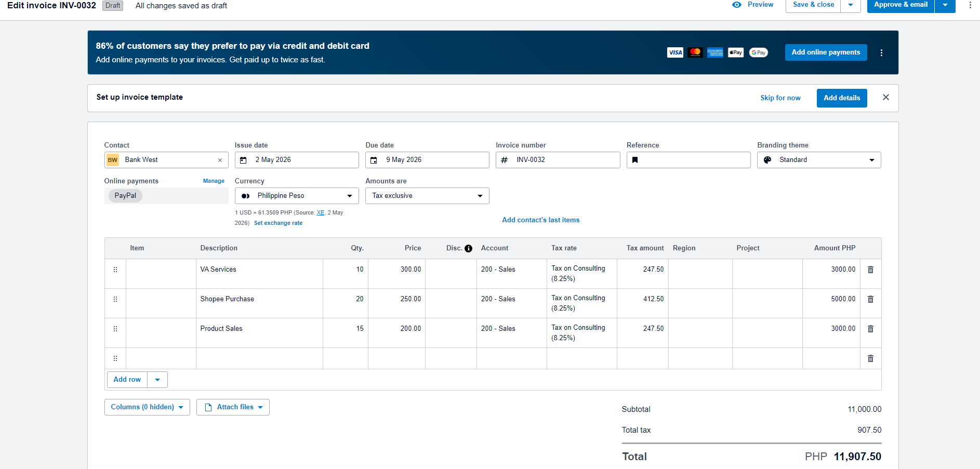Open the Amounts are Tax exclusive dropdown
980x469 pixels.
click(x=427, y=196)
